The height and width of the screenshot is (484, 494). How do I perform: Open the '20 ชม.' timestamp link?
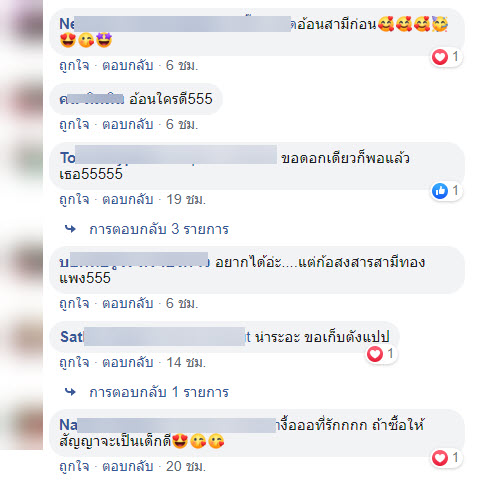pos(186,467)
